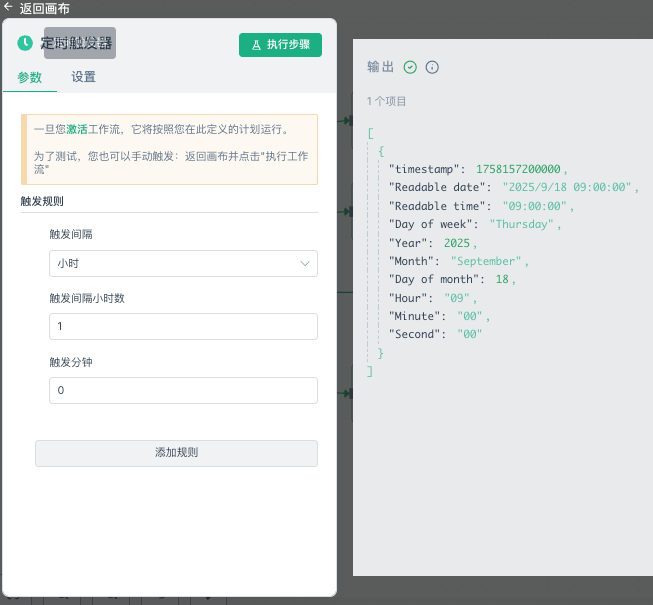The height and width of the screenshot is (605, 653).
Task: Switch to the 设置 tab
Action: click(x=84, y=77)
